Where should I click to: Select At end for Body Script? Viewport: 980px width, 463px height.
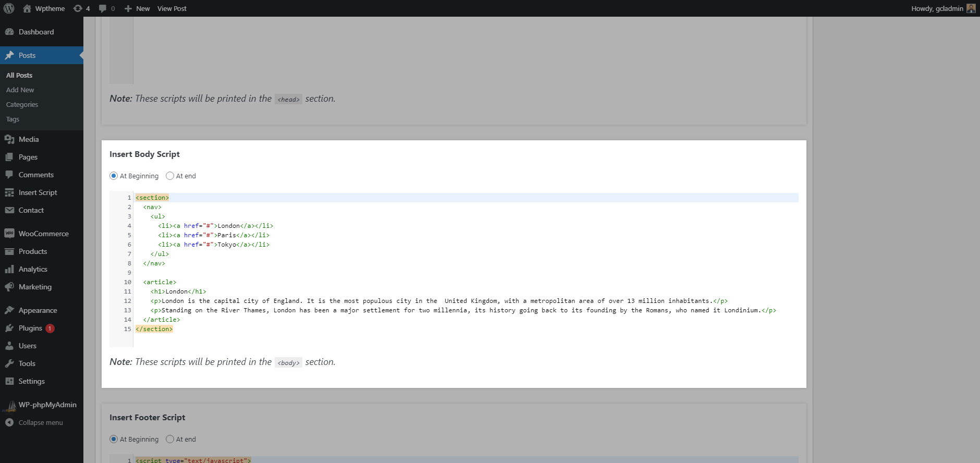click(170, 176)
